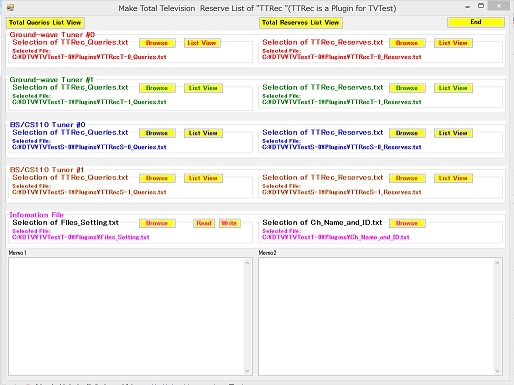Select the TTRecT-1_Queries.txt file path text
514x385 pixels.
89,102
